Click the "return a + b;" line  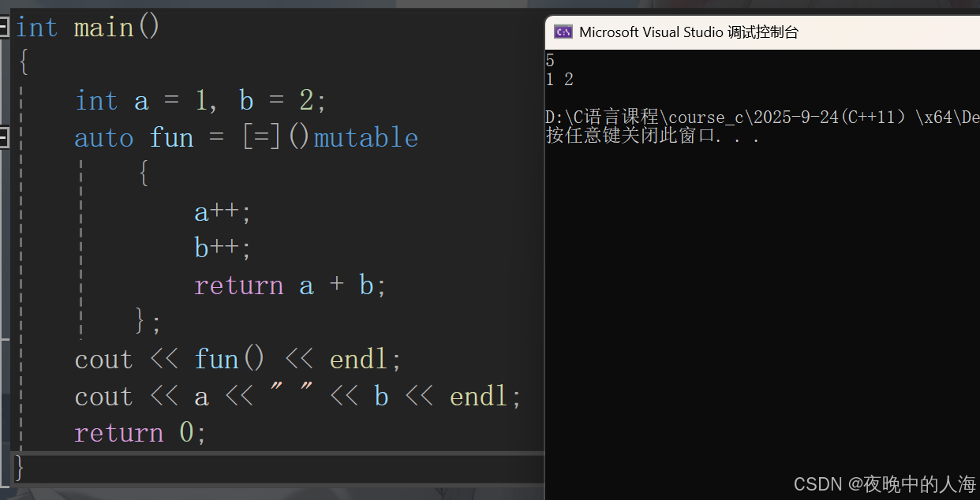(x=290, y=285)
